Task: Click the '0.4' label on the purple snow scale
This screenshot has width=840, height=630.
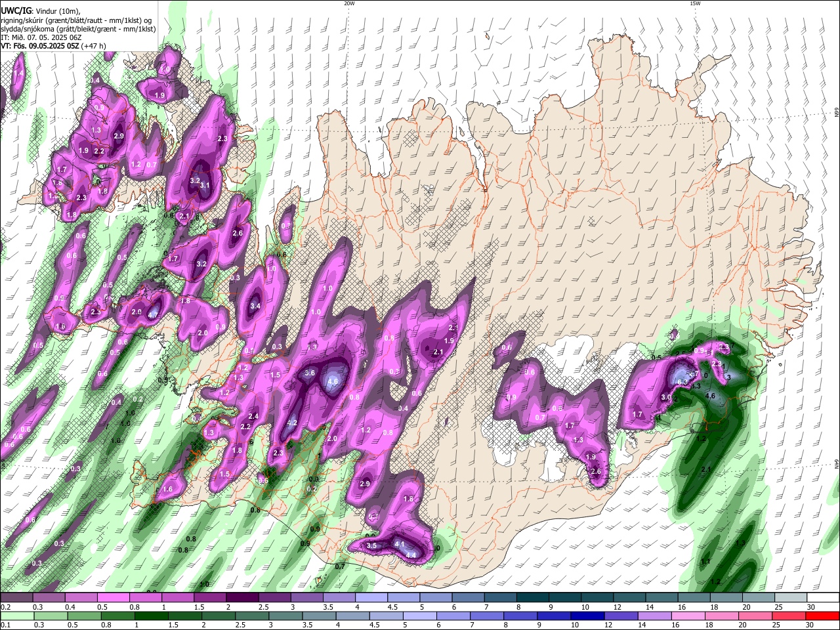Action: tap(70, 608)
